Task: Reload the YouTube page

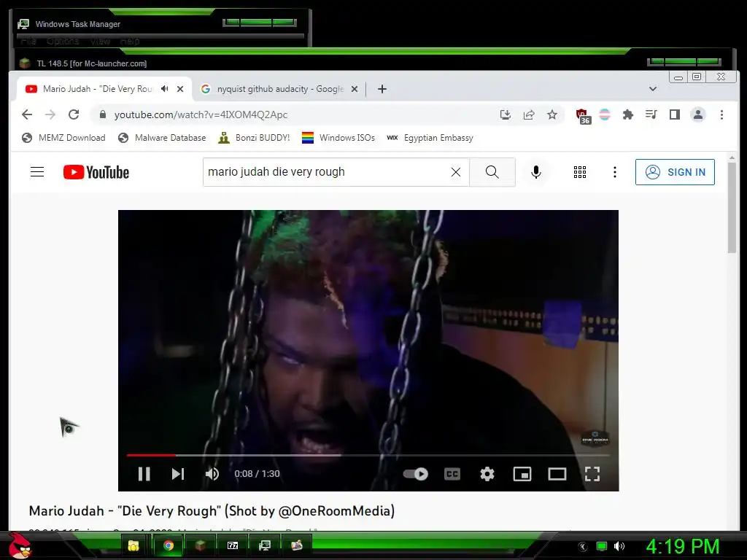Action: (x=74, y=114)
